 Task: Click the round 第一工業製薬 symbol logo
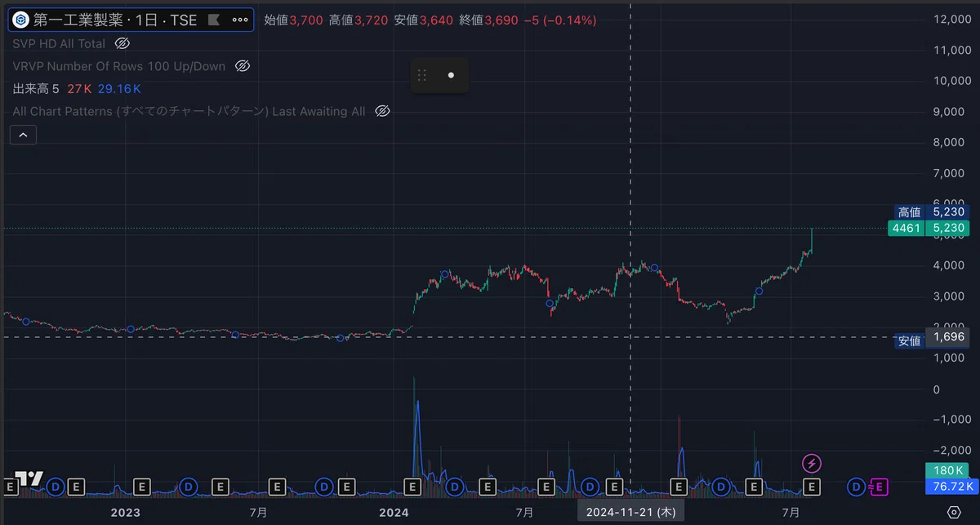[x=21, y=20]
